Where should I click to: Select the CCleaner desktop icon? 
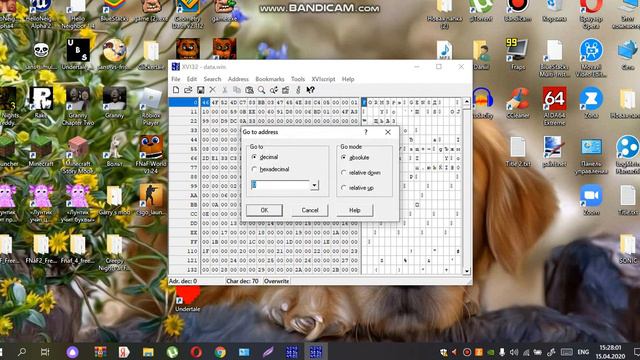tap(517, 104)
